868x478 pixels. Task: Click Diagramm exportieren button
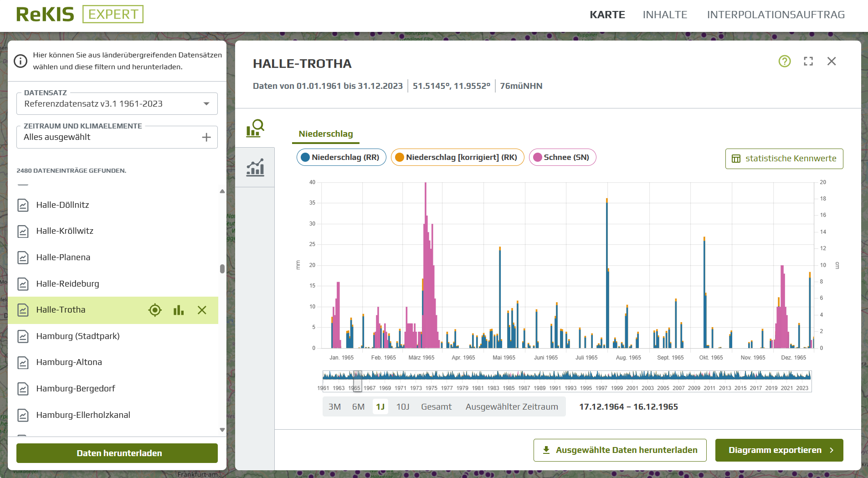coord(779,450)
